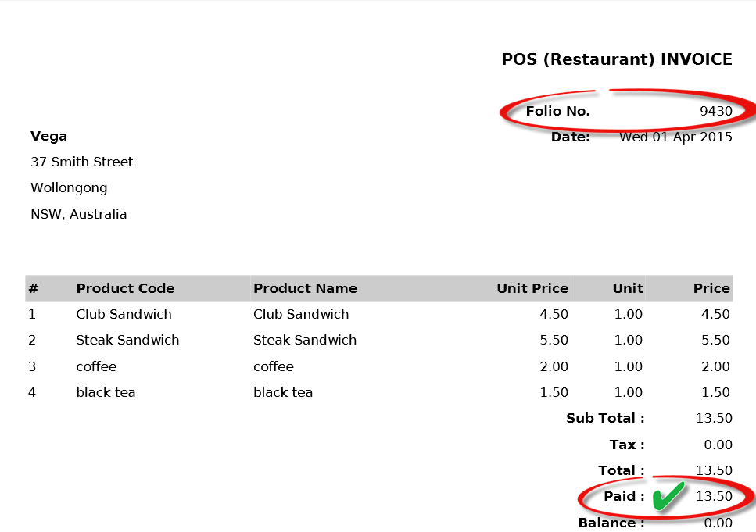This screenshot has height=532, width=756.
Task: Click the Folio No. label
Action: [x=557, y=111]
